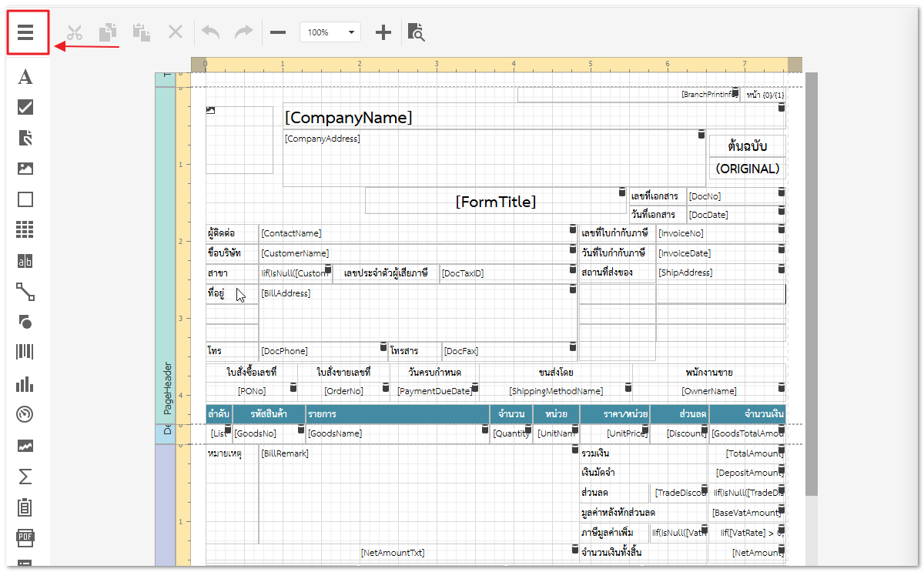
Task: Select the [FormTitle] text field
Action: point(495,202)
